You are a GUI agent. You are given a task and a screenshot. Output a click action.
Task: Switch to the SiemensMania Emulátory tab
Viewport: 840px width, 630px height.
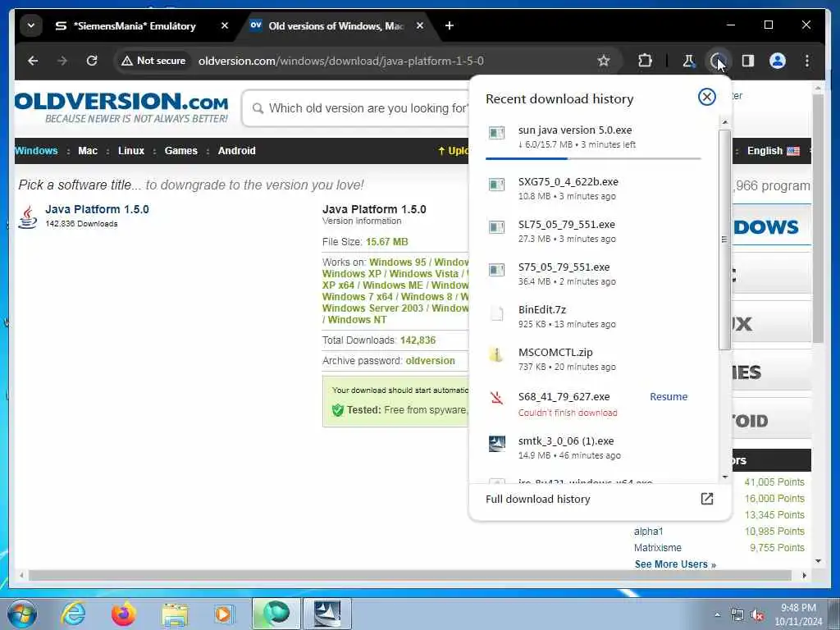click(135, 25)
